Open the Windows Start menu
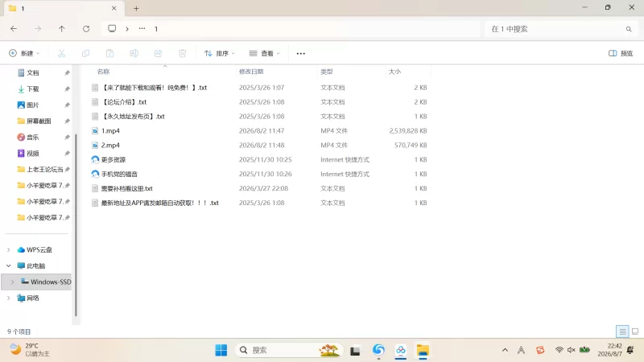 (221, 350)
